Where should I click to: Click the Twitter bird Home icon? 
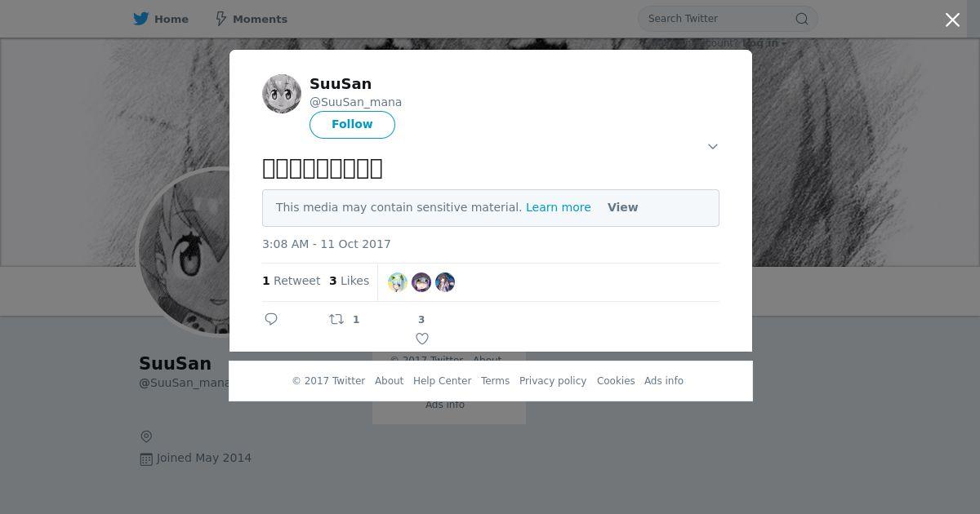(141, 19)
